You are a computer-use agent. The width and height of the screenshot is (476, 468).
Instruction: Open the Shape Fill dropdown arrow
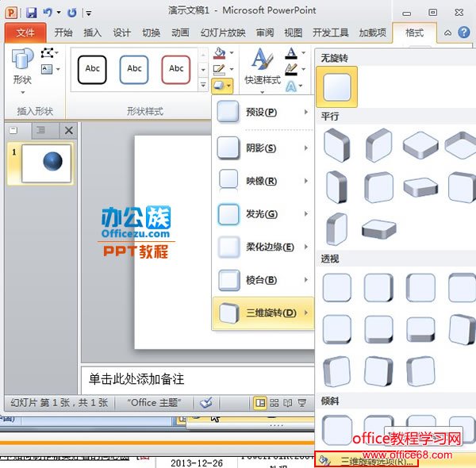pyautogui.click(x=232, y=53)
